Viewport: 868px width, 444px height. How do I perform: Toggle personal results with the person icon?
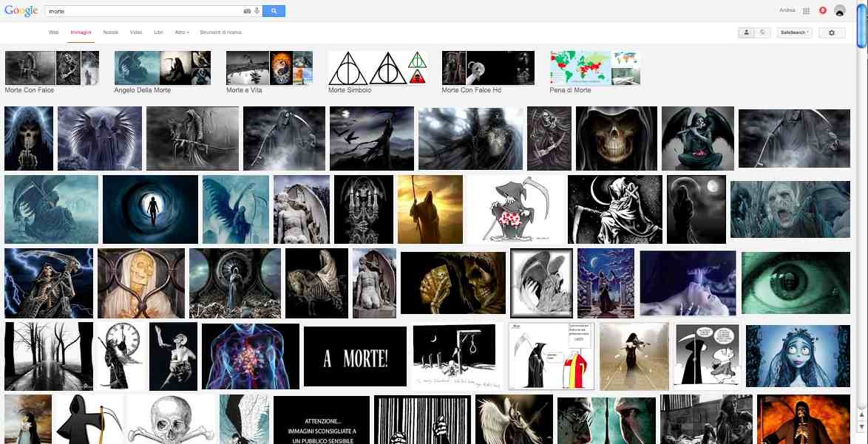747,33
